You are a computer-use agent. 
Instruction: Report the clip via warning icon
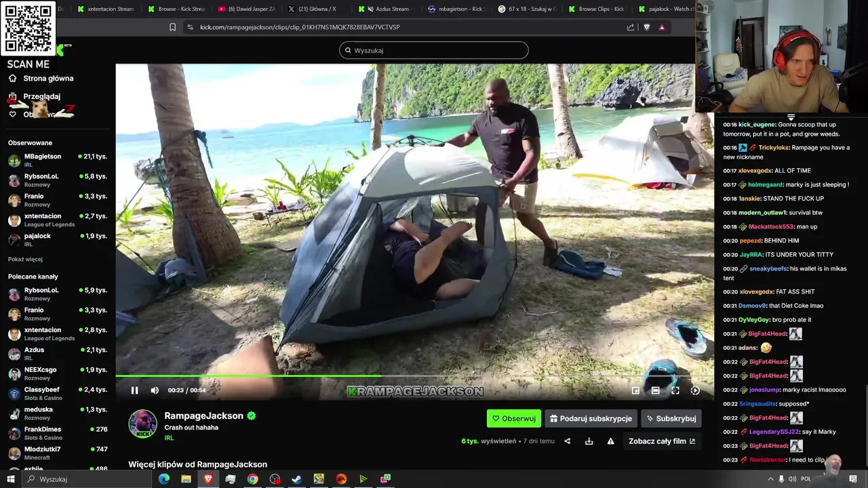[610, 441]
